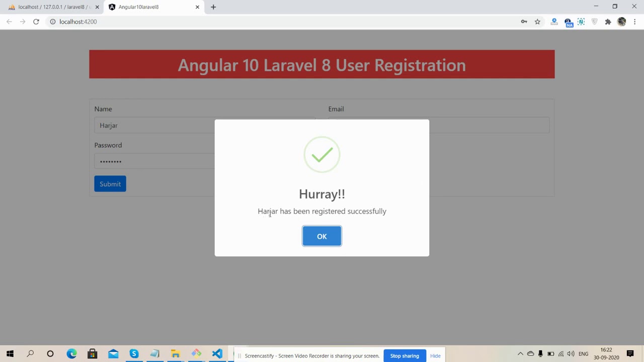Image resolution: width=644 pixels, height=362 pixels.
Task: Open the Chrome profile avatar
Action: (x=621, y=22)
